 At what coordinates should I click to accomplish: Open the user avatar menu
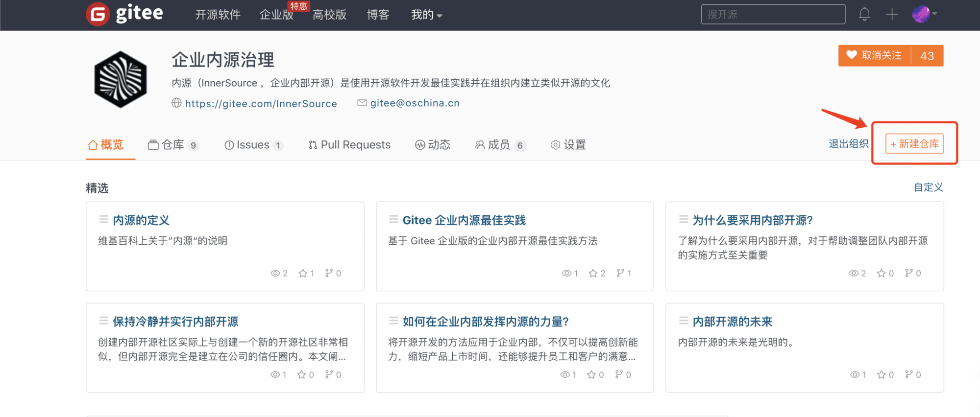point(924,14)
